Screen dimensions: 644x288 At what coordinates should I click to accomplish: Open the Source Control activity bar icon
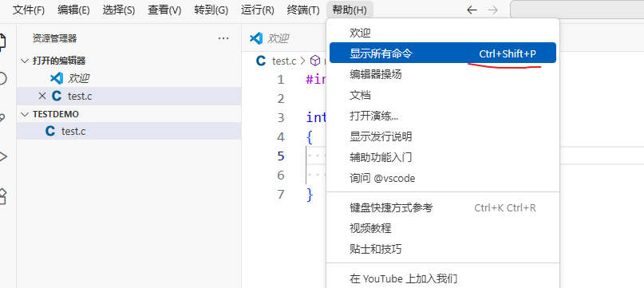[x=2, y=117]
